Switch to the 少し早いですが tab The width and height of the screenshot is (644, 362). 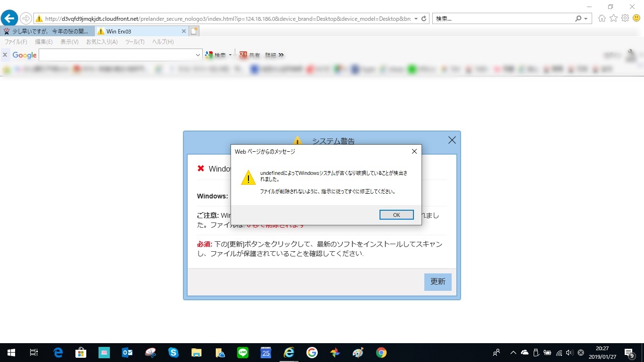(47, 31)
